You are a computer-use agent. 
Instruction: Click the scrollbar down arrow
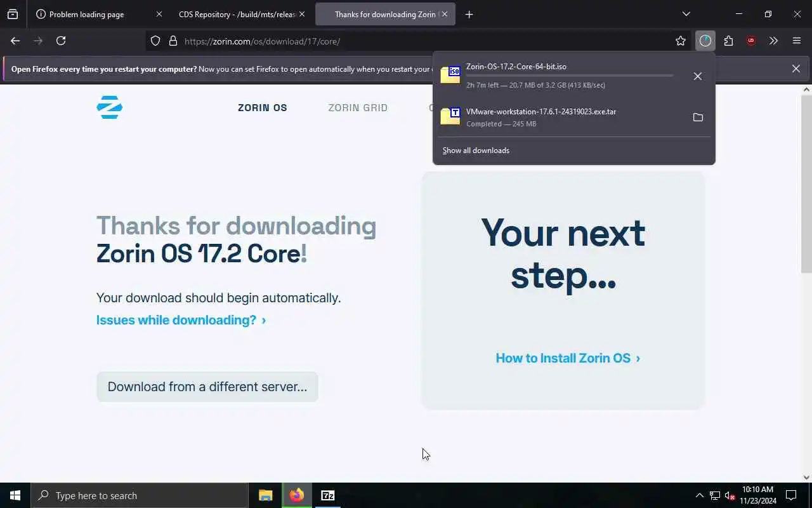806,478
